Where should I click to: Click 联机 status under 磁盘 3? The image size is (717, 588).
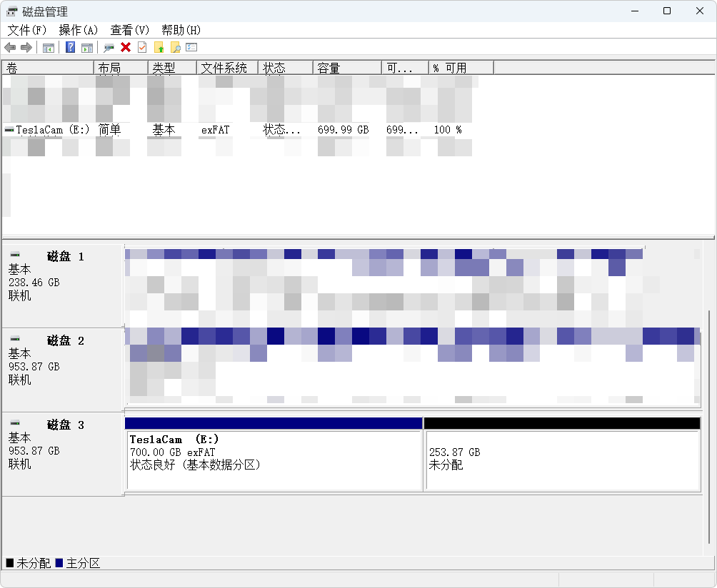pyautogui.click(x=20, y=464)
